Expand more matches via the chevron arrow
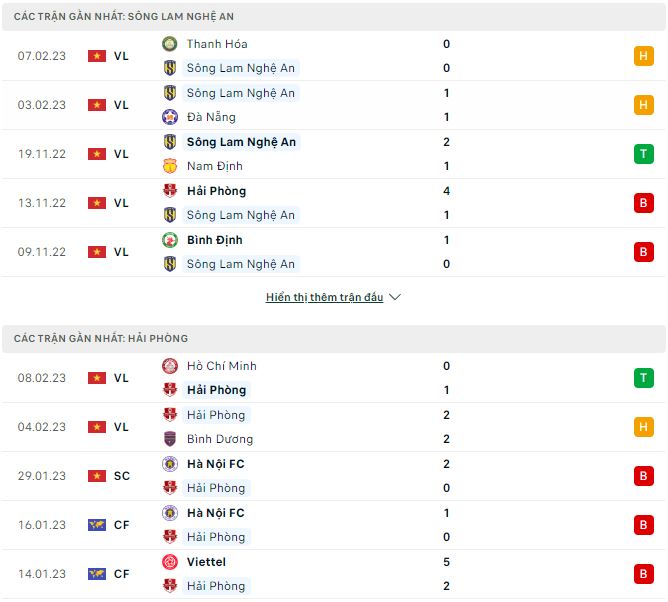 (x=394, y=297)
